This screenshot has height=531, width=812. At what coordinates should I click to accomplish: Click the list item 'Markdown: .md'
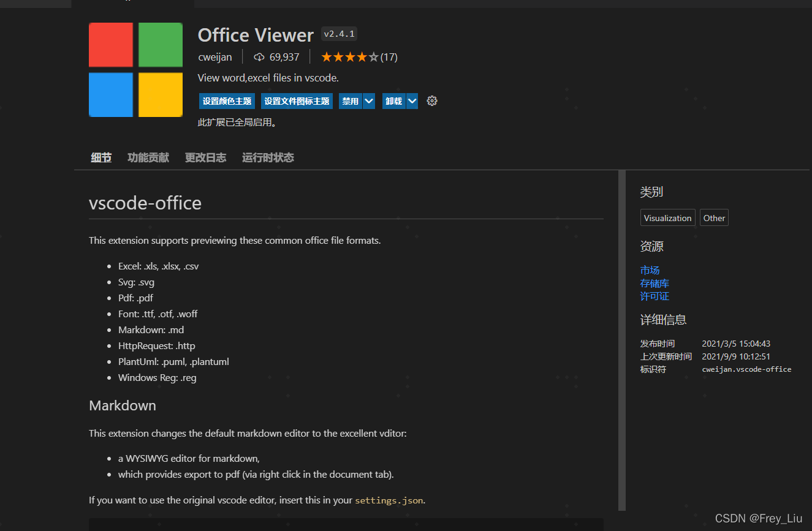pyautogui.click(x=151, y=330)
